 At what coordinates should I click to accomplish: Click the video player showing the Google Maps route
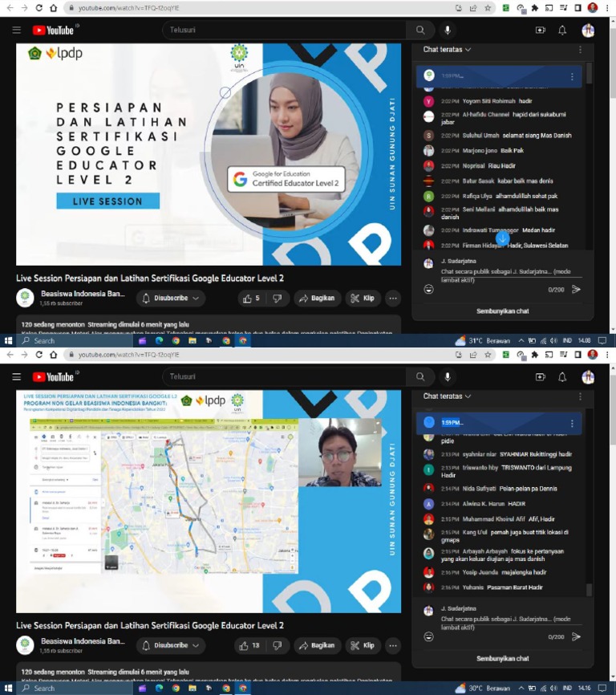(x=209, y=502)
